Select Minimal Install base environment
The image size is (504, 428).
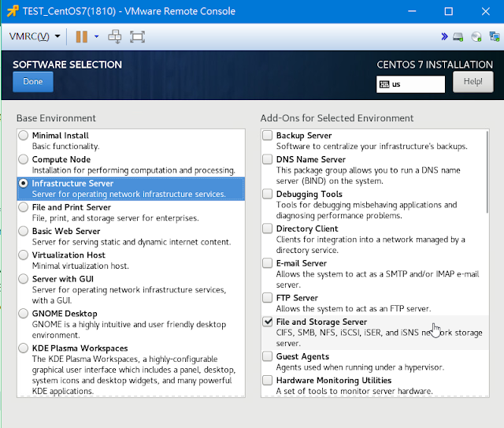23,136
